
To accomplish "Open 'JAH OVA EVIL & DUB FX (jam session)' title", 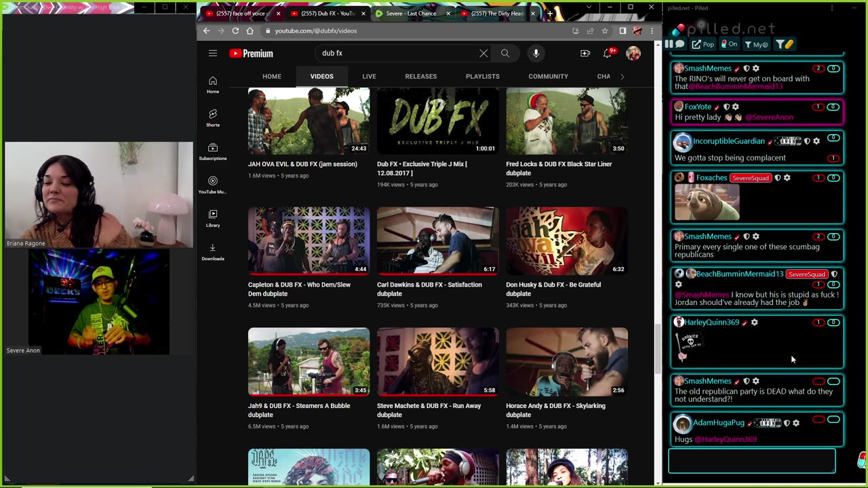I will [302, 164].
